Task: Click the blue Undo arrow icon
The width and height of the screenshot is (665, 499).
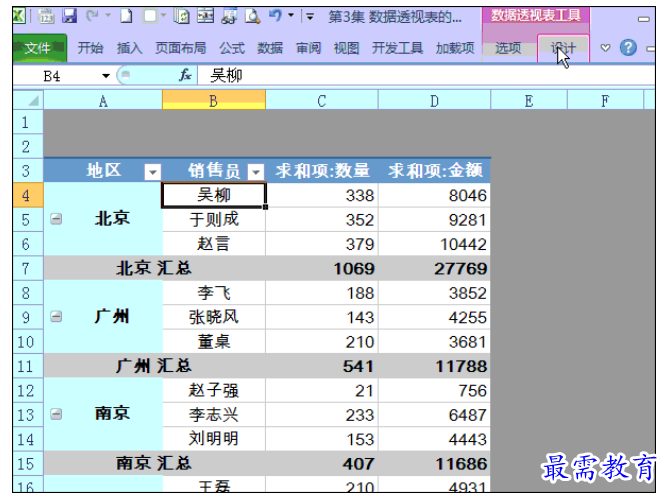Action: tap(276, 16)
